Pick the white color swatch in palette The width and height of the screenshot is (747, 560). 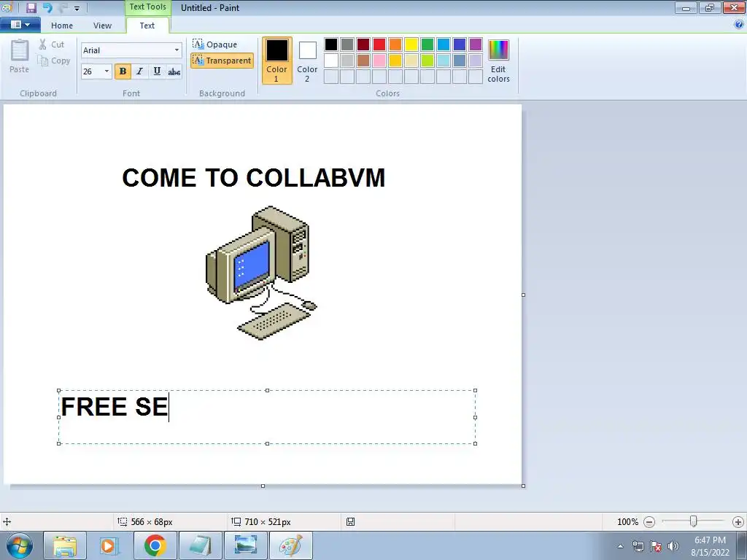[331, 61]
